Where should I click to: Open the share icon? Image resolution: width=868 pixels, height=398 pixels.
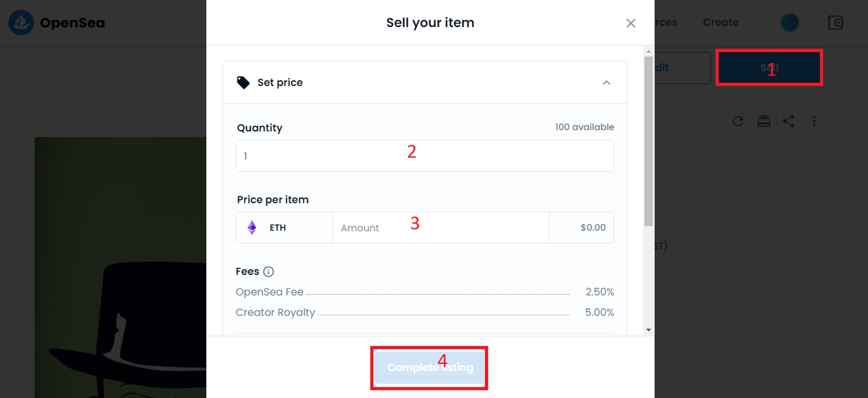coord(789,121)
